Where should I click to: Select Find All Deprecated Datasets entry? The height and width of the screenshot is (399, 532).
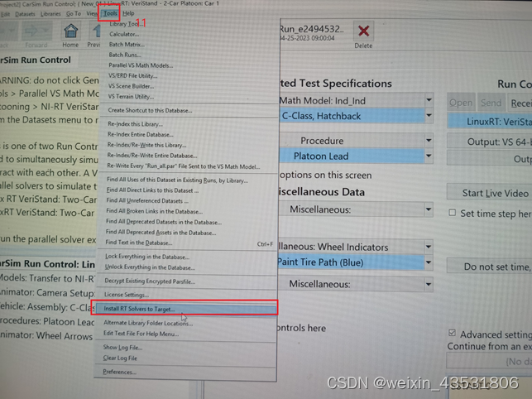[x=164, y=222]
